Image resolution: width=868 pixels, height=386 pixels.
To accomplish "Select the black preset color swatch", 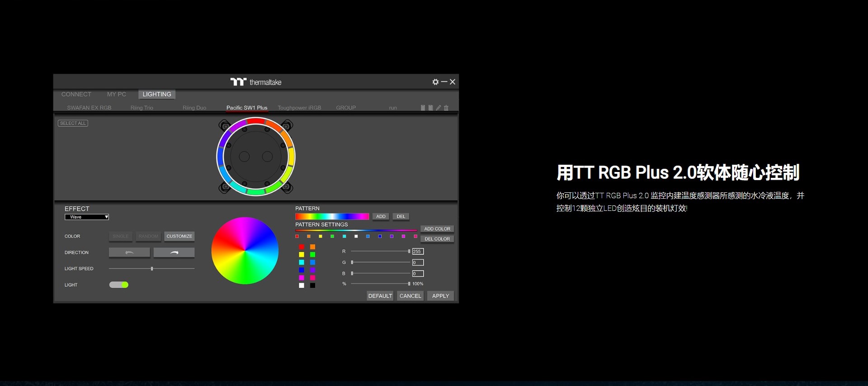I will [312, 286].
